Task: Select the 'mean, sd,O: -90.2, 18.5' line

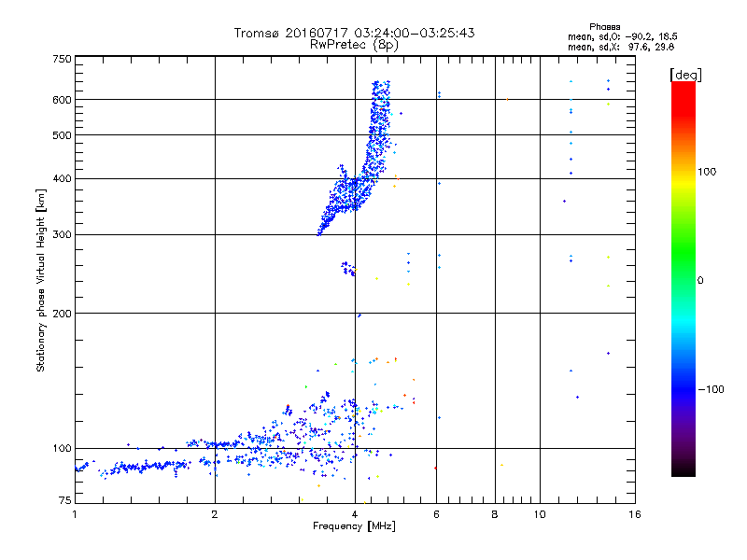Action: (x=622, y=36)
